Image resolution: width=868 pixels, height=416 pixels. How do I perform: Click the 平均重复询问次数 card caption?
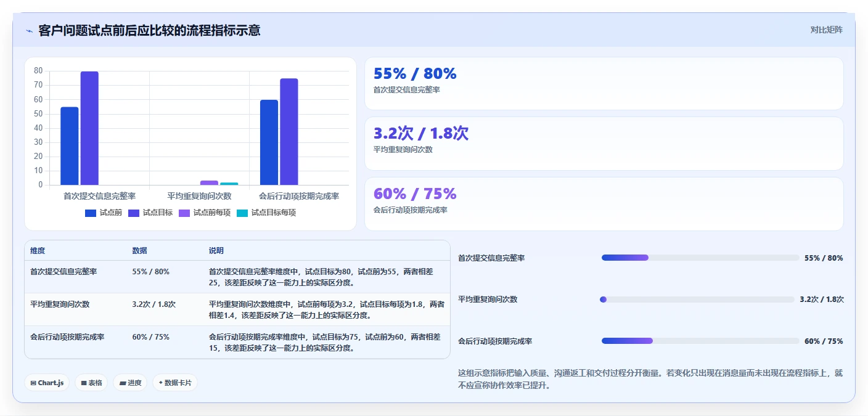tap(403, 150)
